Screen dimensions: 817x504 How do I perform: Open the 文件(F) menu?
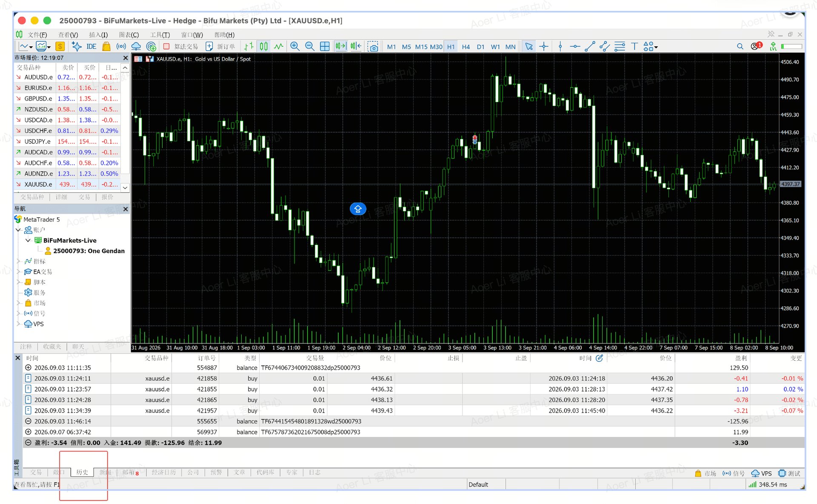[x=37, y=35]
